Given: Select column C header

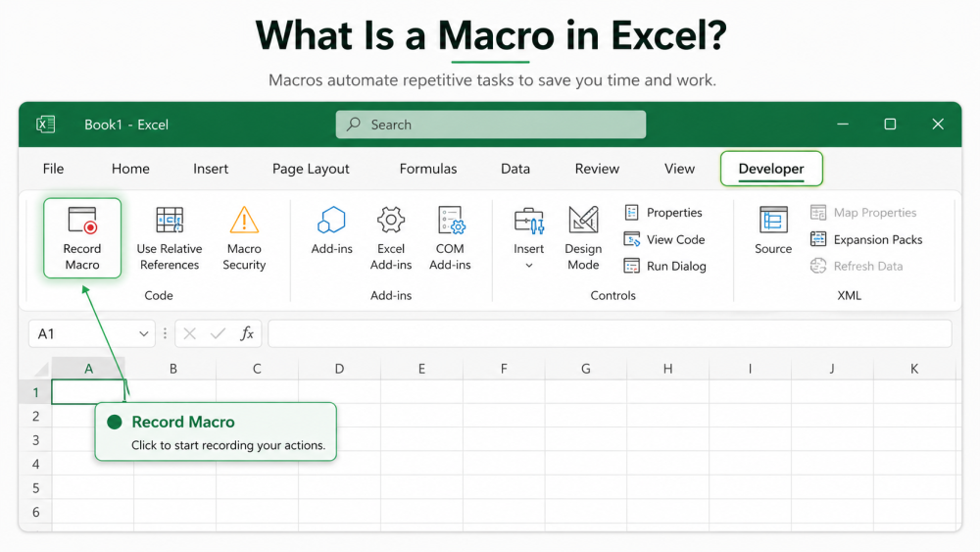Looking at the screenshot, I should 257,369.
